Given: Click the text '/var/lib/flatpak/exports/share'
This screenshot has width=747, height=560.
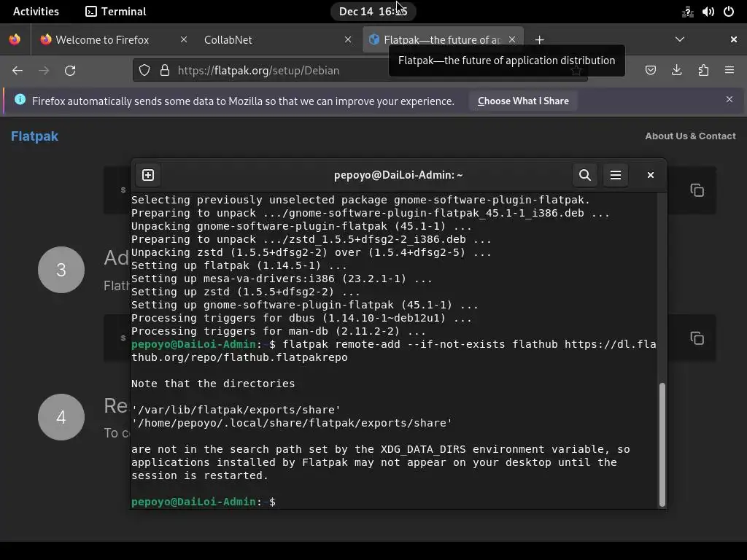Looking at the screenshot, I should [x=236, y=410].
